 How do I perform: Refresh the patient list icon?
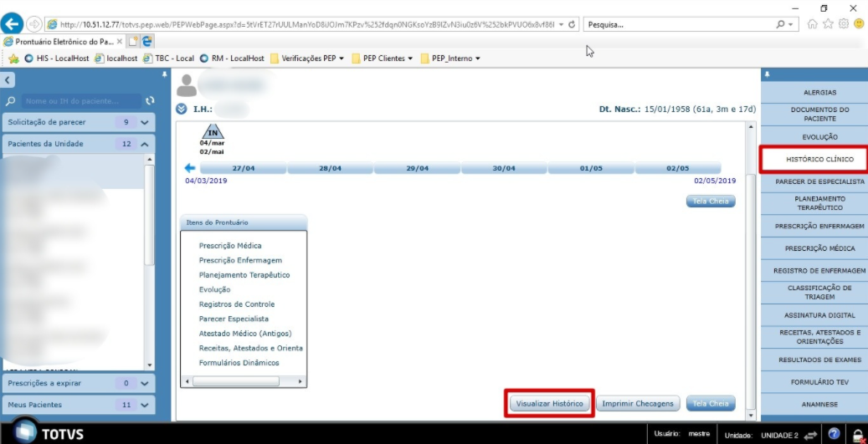coord(150,100)
